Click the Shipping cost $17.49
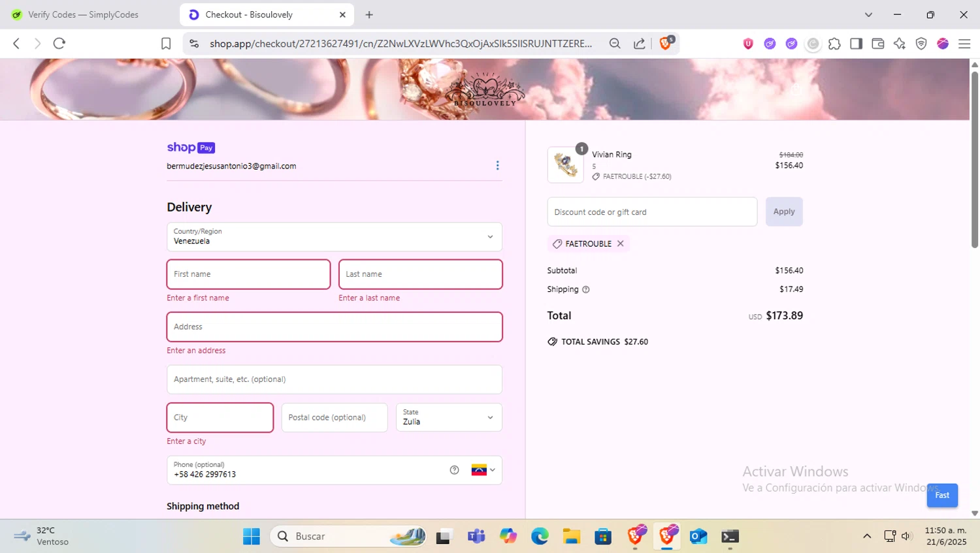The width and height of the screenshot is (980, 553). [x=791, y=289]
